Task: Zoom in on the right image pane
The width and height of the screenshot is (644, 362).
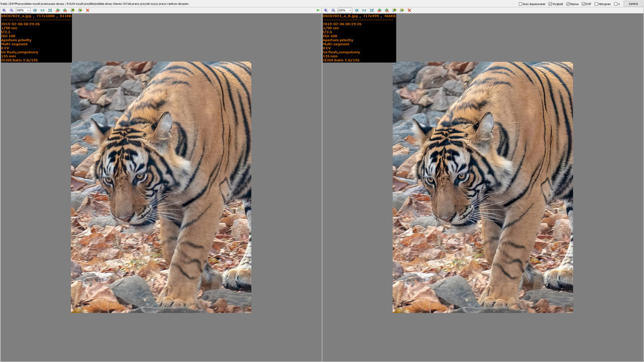Action: (x=326, y=10)
